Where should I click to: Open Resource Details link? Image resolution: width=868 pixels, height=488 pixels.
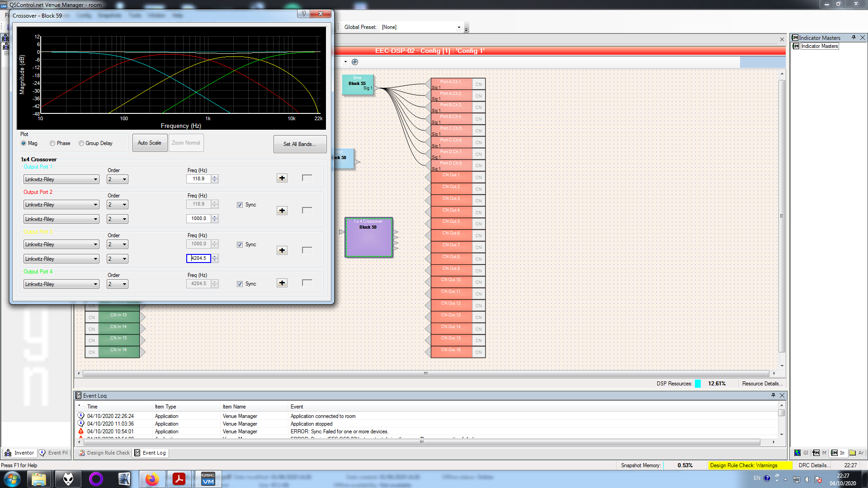762,384
